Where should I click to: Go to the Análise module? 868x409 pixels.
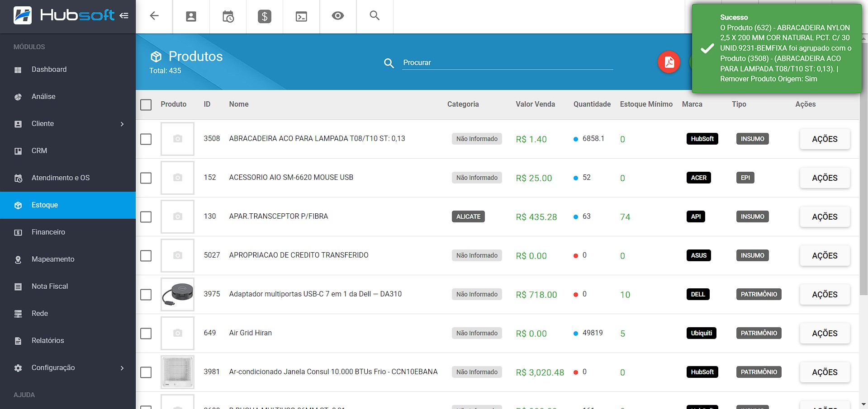click(x=68, y=97)
